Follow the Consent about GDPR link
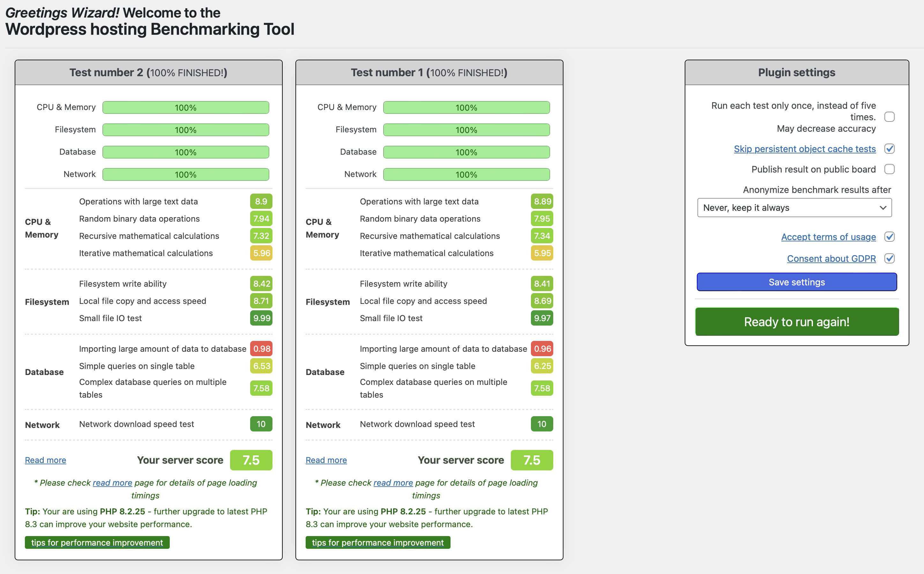 [x=831, y=259]
